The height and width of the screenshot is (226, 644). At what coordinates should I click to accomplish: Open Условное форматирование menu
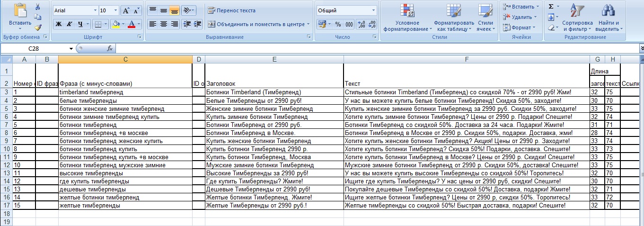click(x=407, y=18)
